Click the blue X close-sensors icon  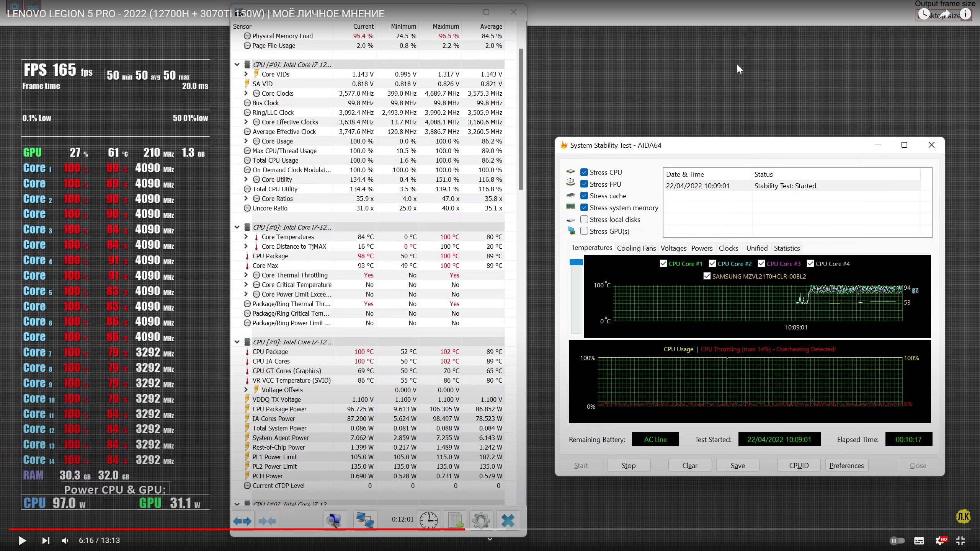coord(508,521)
